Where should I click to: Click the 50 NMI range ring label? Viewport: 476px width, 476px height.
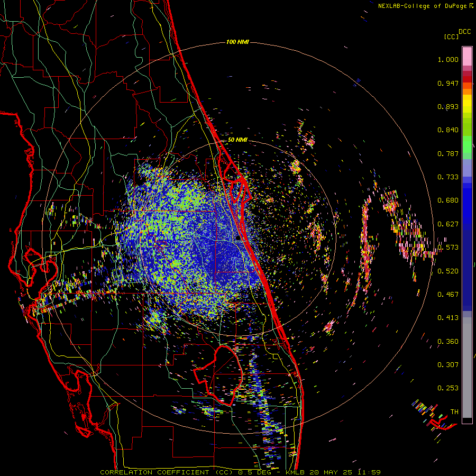coord(237,140)
